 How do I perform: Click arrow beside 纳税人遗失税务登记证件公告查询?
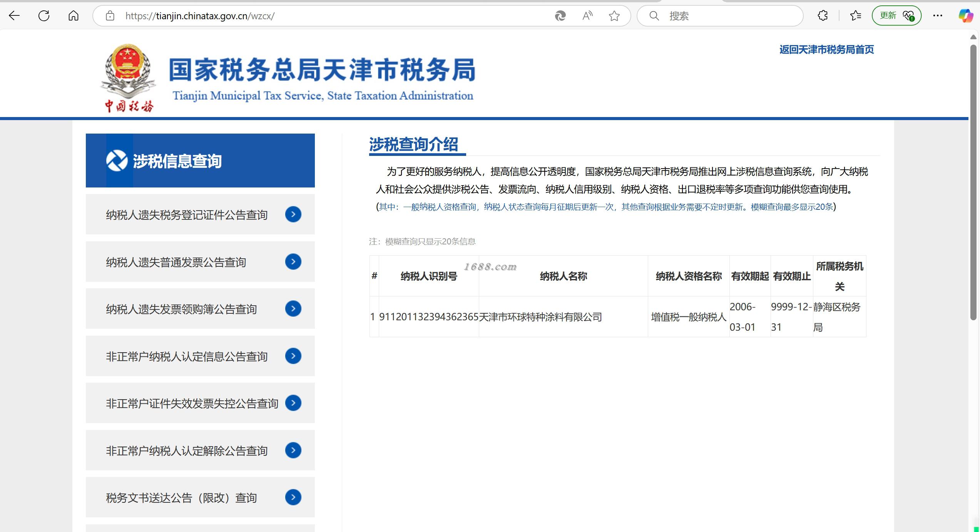point(293,214)
